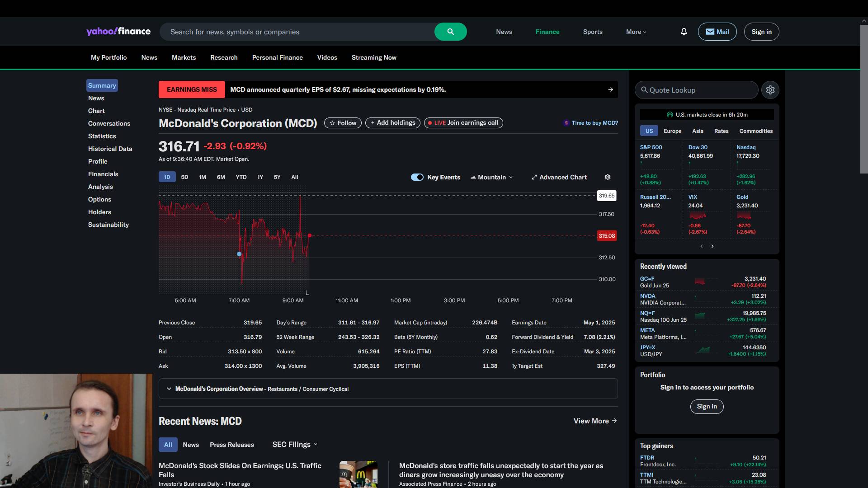
Task: Expand McDonald's Corporation Overview section
Action: pyautogui.click(x=169, y=389)
